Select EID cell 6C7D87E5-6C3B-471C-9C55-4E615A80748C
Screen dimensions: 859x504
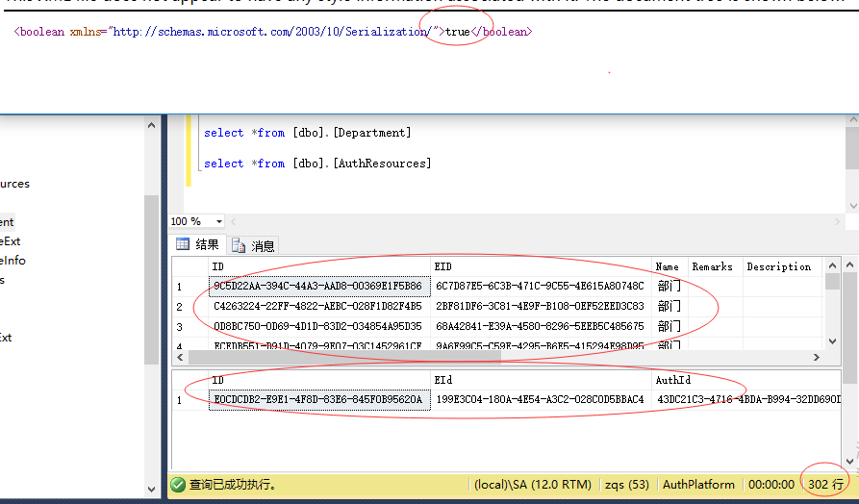[x=542, y=286]
